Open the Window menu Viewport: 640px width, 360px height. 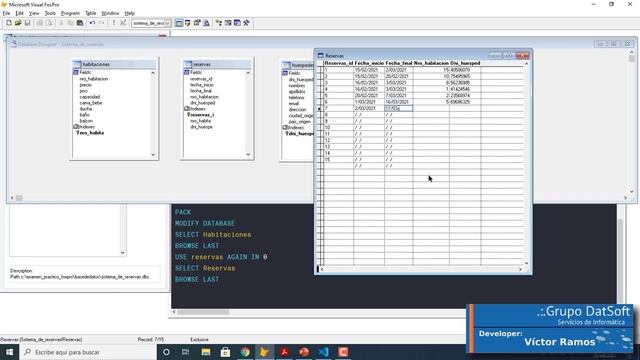click(x=110, y=13)
